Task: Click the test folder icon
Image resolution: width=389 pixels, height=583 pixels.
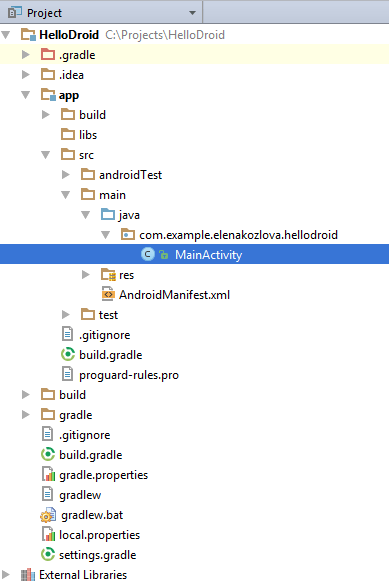Action: [88, 315]
